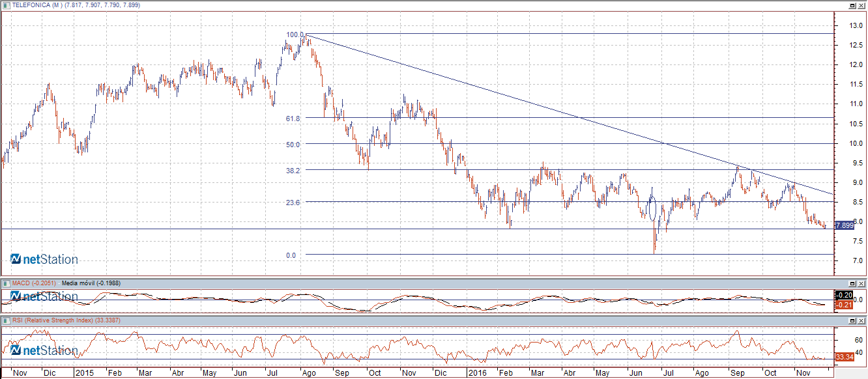The height and width of the screenshot is (379, 868).
Task: Maximize the TELEFONICA price chart panel
Action: (x=852, y=5)
